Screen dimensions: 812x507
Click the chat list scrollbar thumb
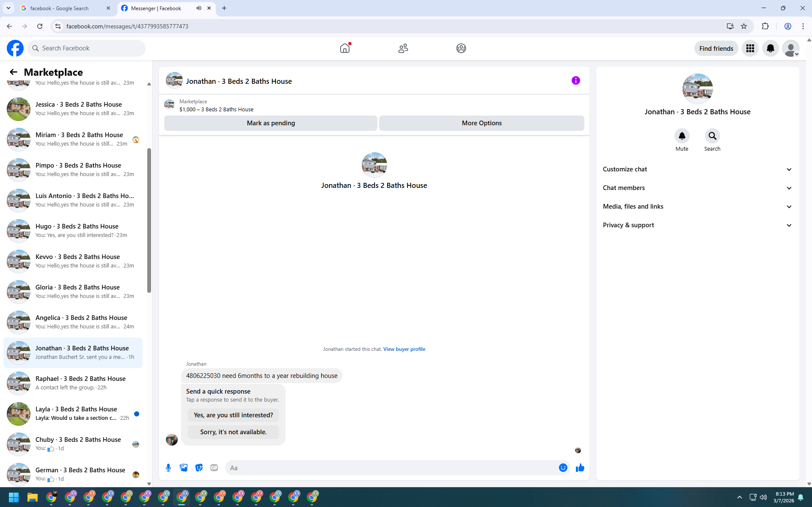(x=149, y=220)
